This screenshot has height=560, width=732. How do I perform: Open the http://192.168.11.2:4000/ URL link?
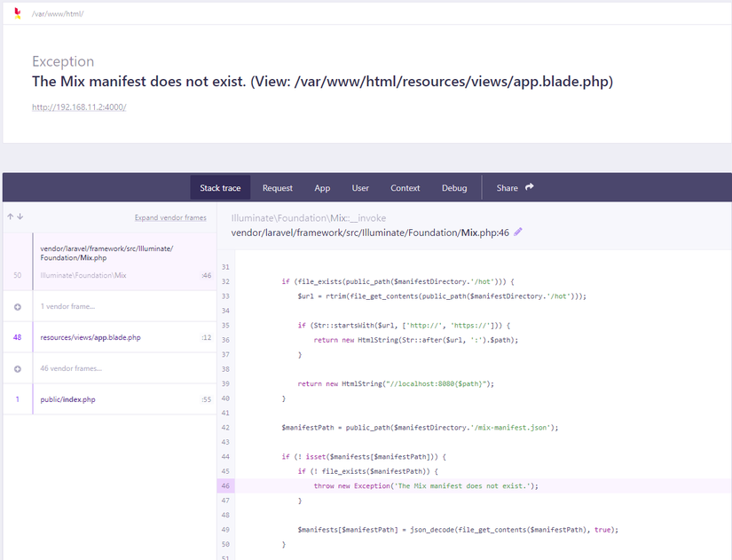tap(79, 107)
